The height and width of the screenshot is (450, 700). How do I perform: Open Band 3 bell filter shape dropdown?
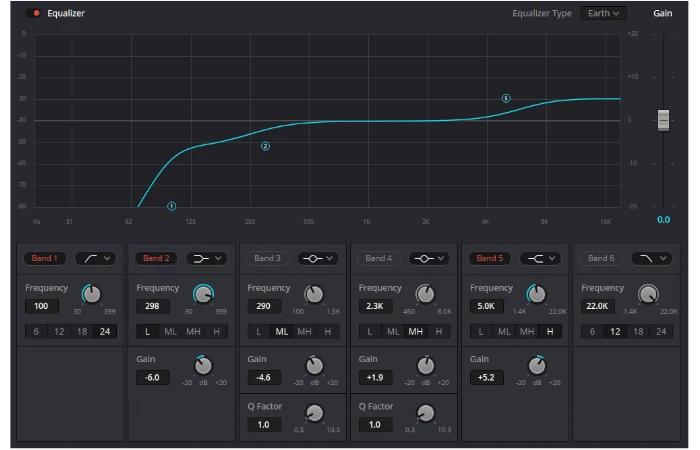tap(318, 258)
